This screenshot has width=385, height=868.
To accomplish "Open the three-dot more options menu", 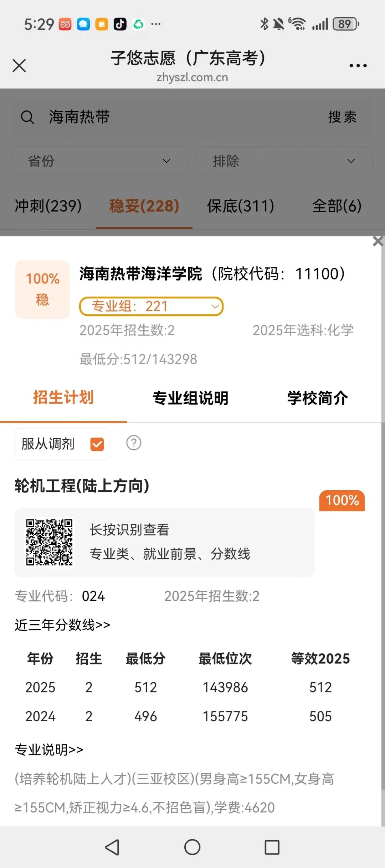I will pyautogui.click(x=358, y=66).
